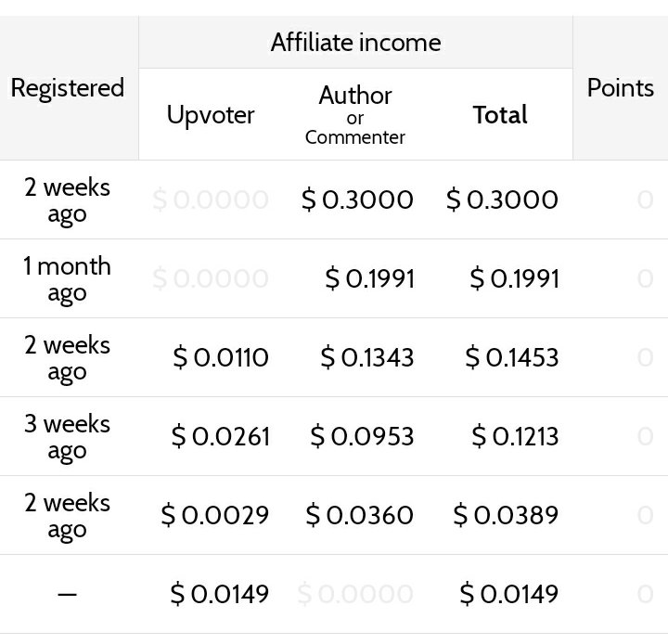Screen dimensions: 668x644
Task: Select the $ 0.0029 upvoter cell
Action: [214, 515]
